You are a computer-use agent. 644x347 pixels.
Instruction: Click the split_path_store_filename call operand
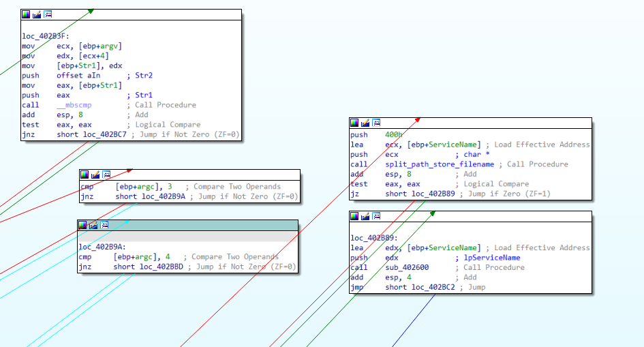click(x=439, y=164)
